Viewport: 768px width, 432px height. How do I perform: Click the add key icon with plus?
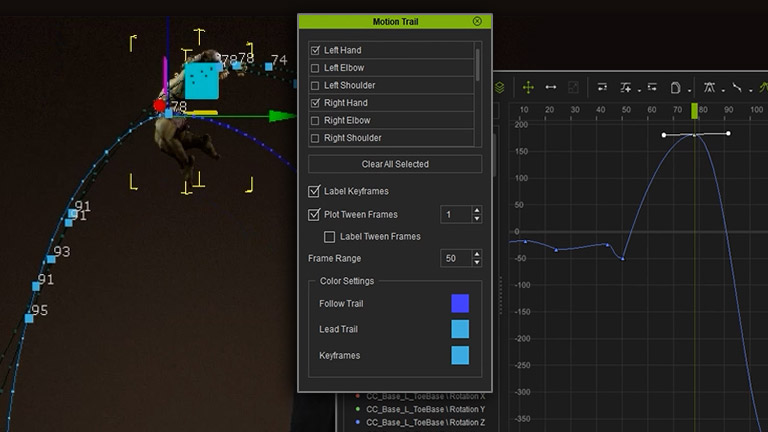(626, 88)
